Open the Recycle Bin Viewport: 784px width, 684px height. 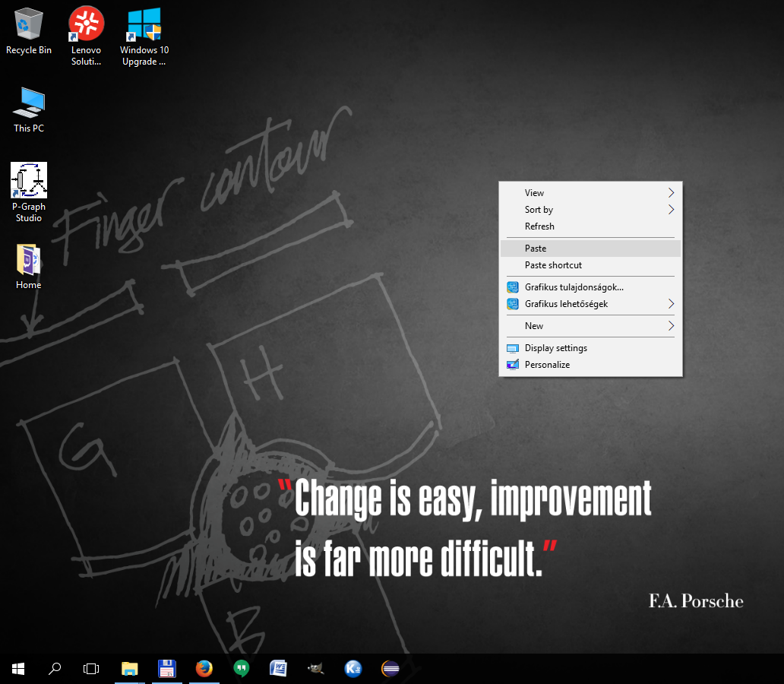click(x=28, y=27)
